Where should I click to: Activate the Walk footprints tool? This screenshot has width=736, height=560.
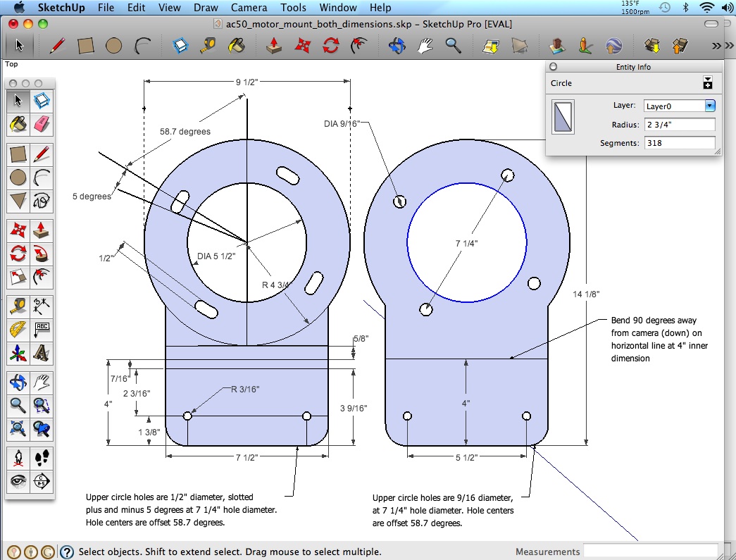point(42,458)
